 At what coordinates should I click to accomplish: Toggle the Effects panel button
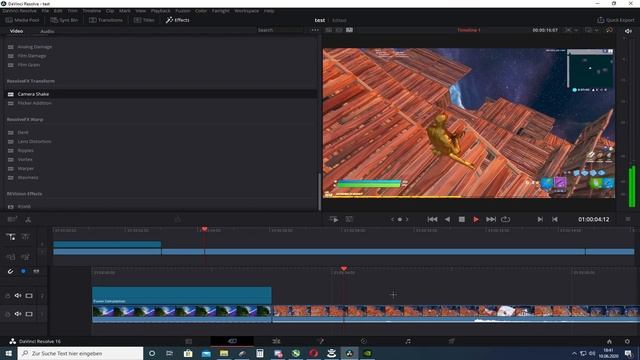(x=178, y=20)
